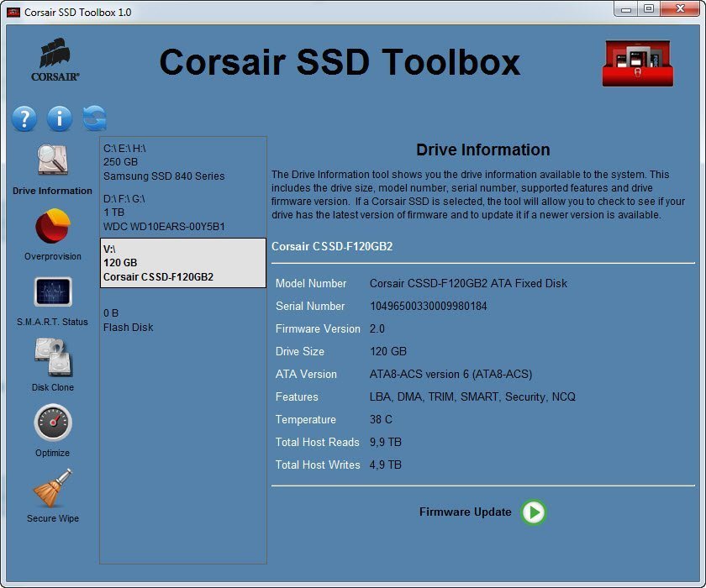
Task: Click the Firmware Update label
Action: [465, 512]
